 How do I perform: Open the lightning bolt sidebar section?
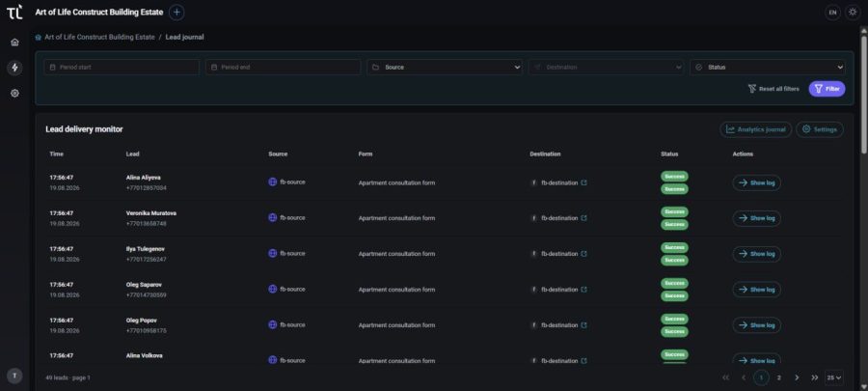(14, 68)
